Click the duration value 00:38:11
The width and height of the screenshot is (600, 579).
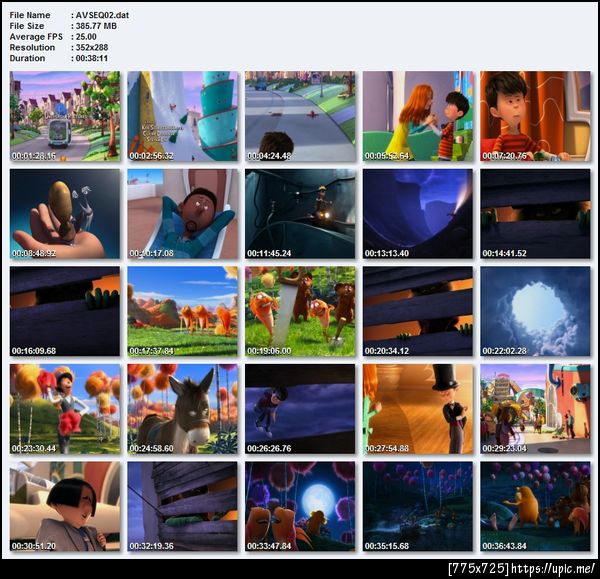[x=91, y=58]
